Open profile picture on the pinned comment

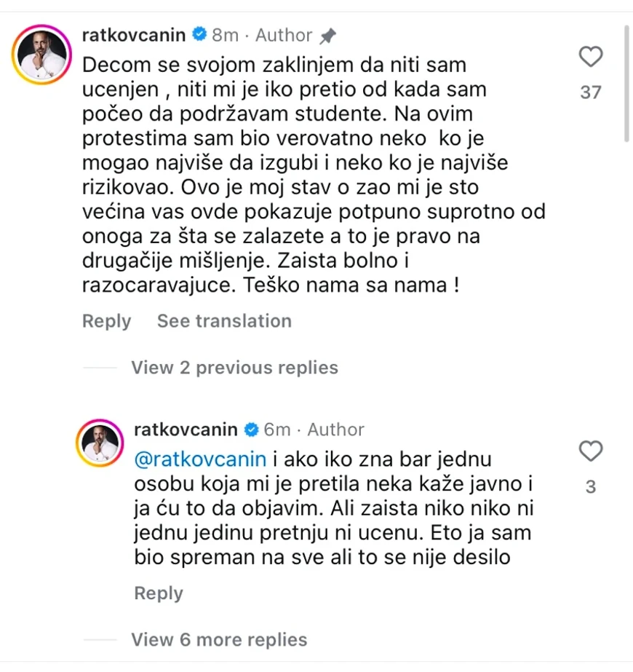(x=41, y=55)
